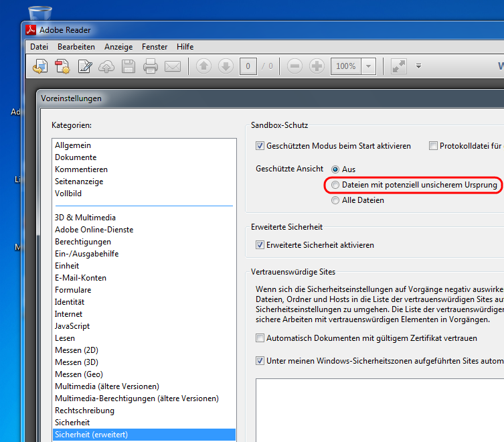Click the previous page up arrow
Screen dimensions: 504x442
(x=203, y=66)
